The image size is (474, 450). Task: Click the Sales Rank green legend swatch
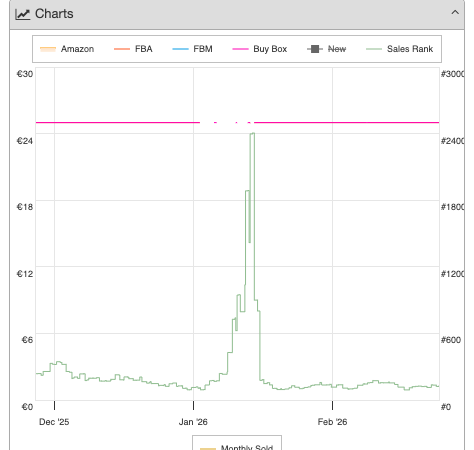point(374,49)
